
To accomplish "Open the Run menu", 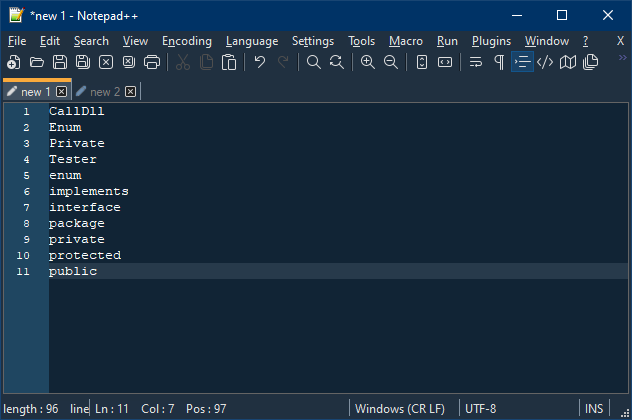I will coord(447,41).
